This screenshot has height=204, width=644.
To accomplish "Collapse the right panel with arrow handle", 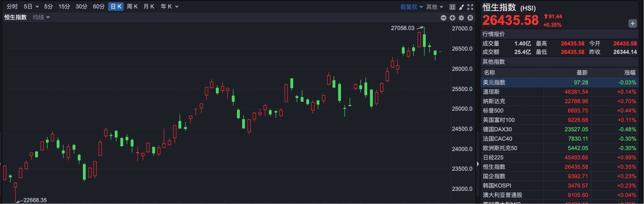I will (x=478, y=164).
